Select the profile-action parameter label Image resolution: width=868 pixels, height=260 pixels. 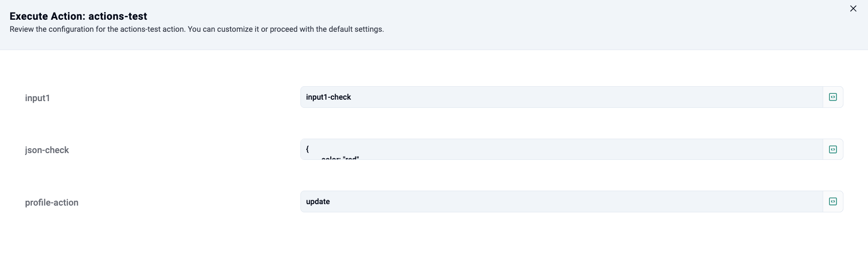point(52,203)
